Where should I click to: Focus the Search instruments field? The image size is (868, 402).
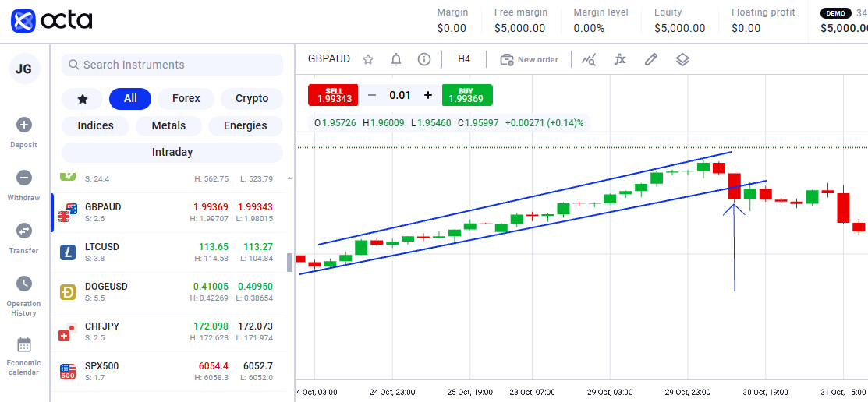coord(172,65)
